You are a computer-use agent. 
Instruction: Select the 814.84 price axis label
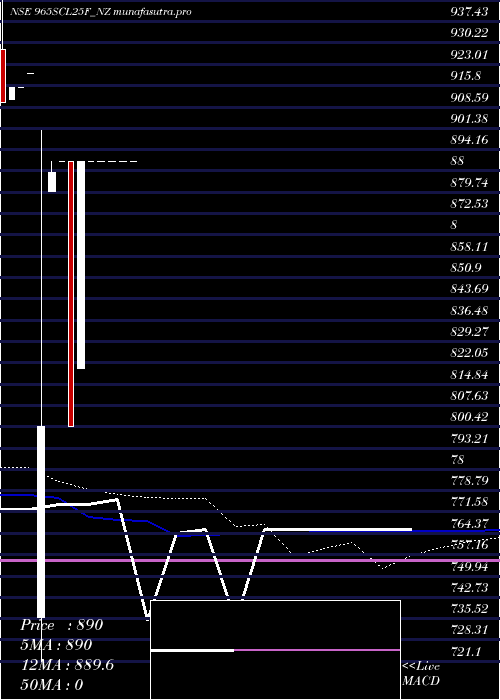[x=469, y=374]
